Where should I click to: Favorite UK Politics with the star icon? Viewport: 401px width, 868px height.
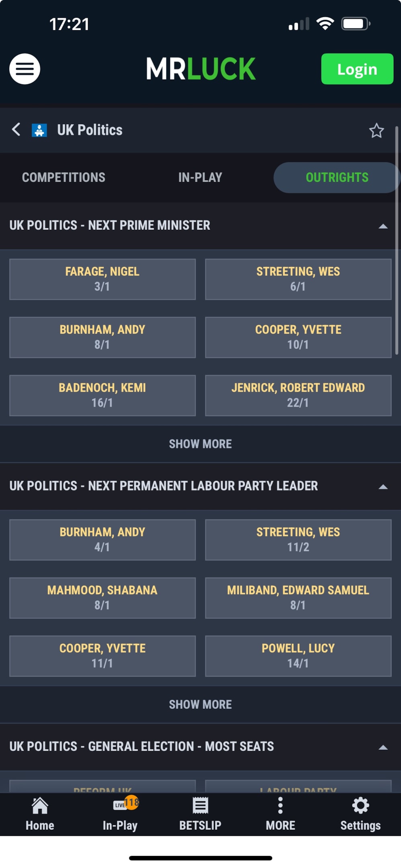point(376,131)
